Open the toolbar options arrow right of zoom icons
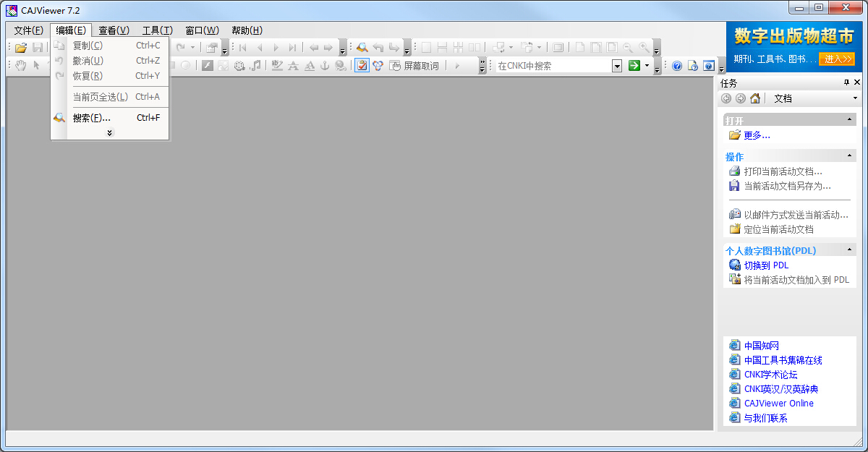 657,48
